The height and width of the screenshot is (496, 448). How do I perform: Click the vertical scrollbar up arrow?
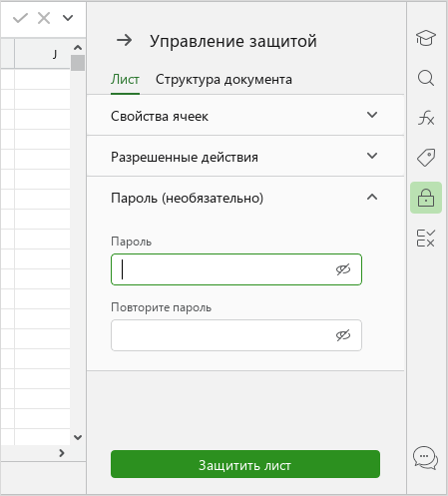click(78, 48)
